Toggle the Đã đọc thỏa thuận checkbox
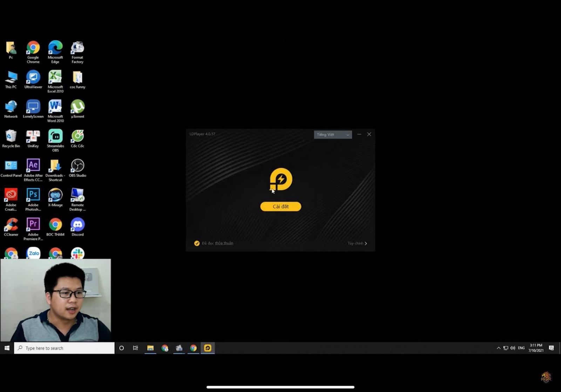Viewport: 561px width, 392px height. pyautogui.click(x=197, y=243)
